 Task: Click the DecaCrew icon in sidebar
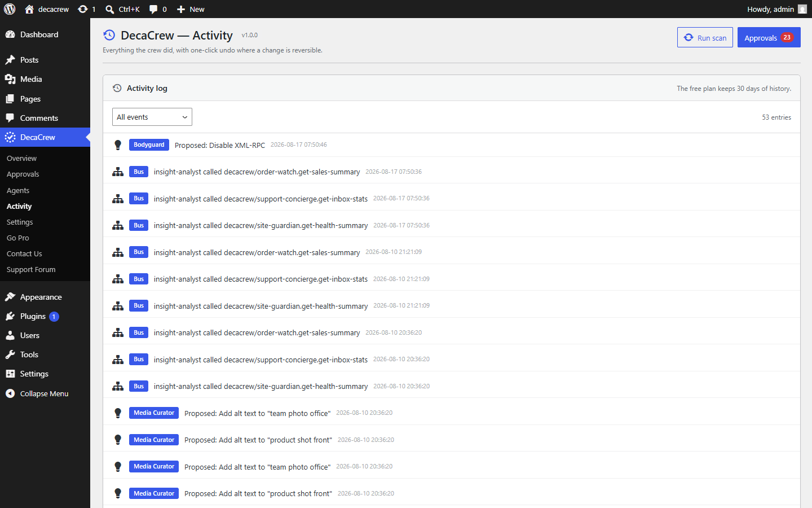tap(10, 137)
